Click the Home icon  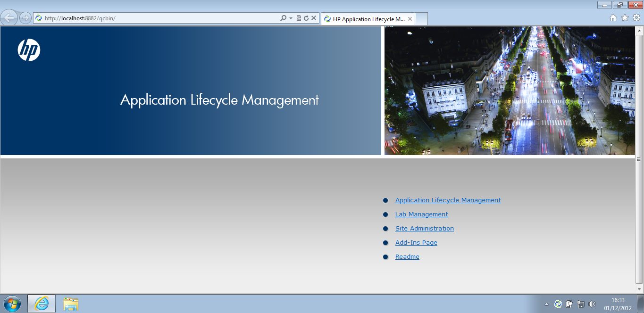pos(612,18)
